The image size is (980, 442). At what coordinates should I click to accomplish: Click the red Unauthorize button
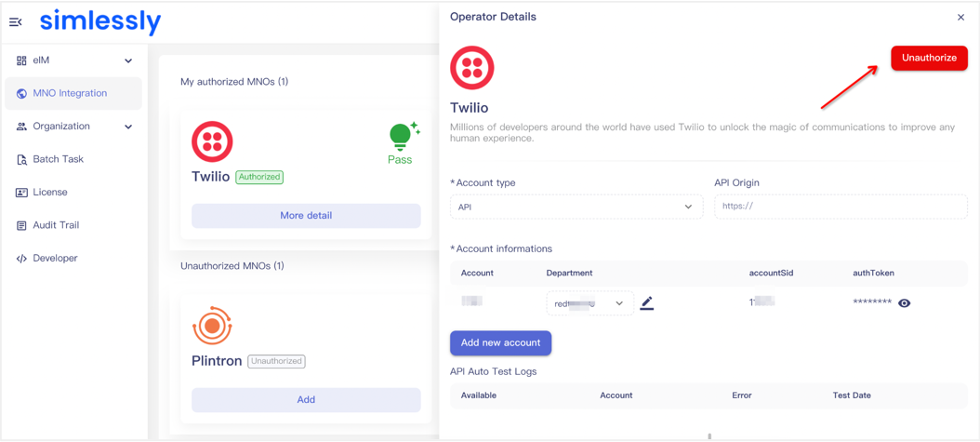pyautogui.click(x=929, y=58)
